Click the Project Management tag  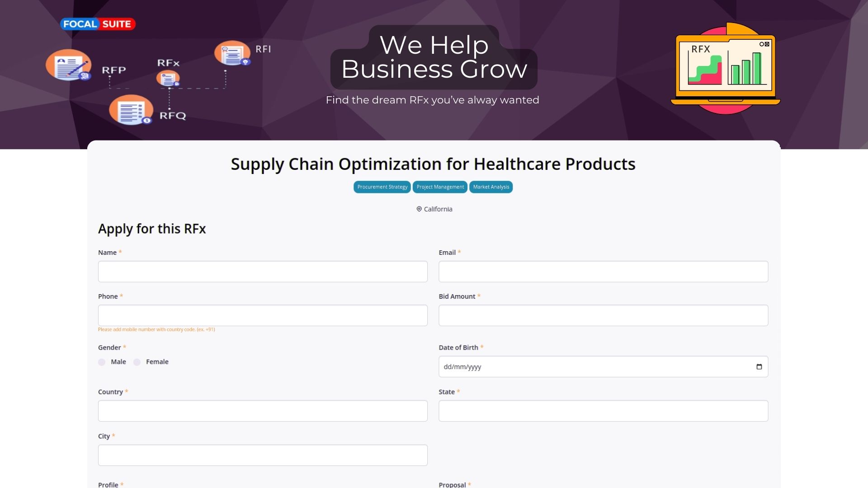click(440, 187)
